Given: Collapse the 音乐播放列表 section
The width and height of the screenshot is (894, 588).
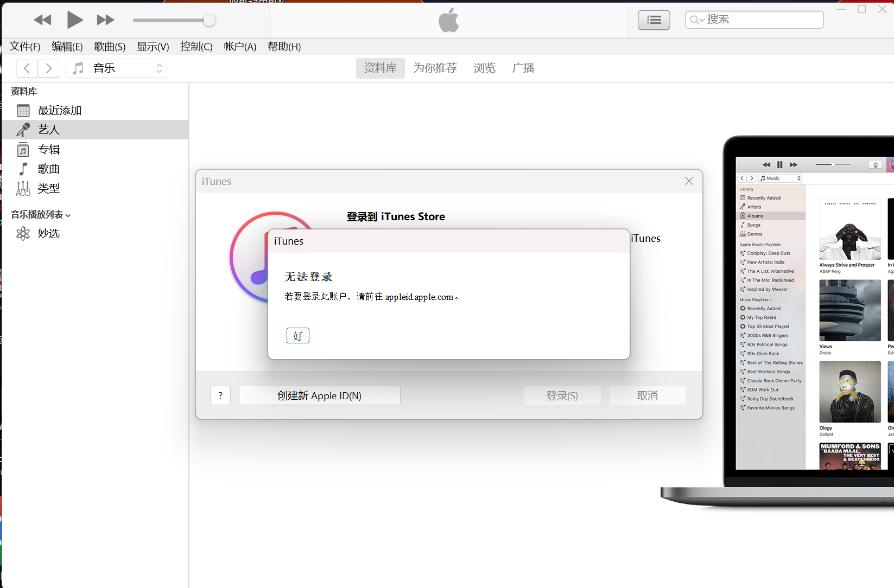Looking at the screenshot, I should click(68, 215).
